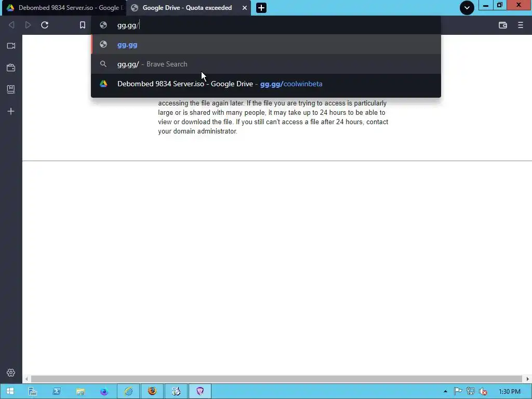532x399 pixels.
Task: Open the network status tray icon
Action: [471, 392]
